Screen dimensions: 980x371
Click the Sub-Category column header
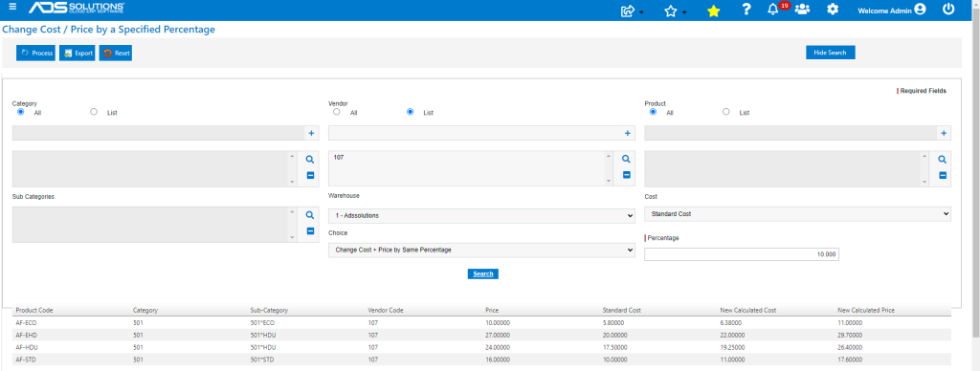(269, 310)
